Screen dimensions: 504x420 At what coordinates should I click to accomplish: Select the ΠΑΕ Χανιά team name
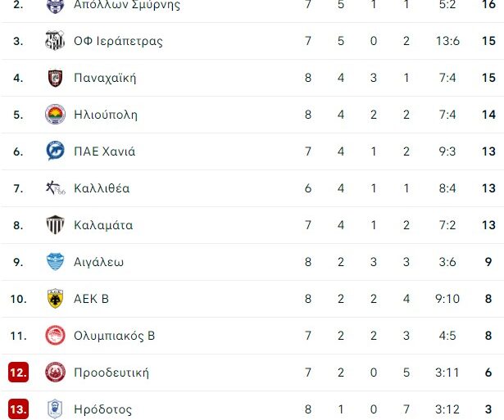point(105,151)
